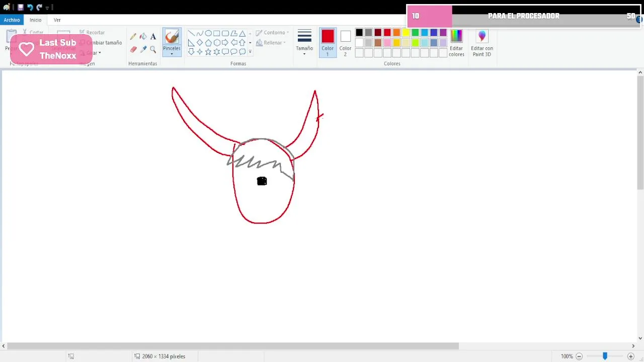Pick the yellow color swatch
This screenshot has width=644, height=362.
[x=406, y=33]
